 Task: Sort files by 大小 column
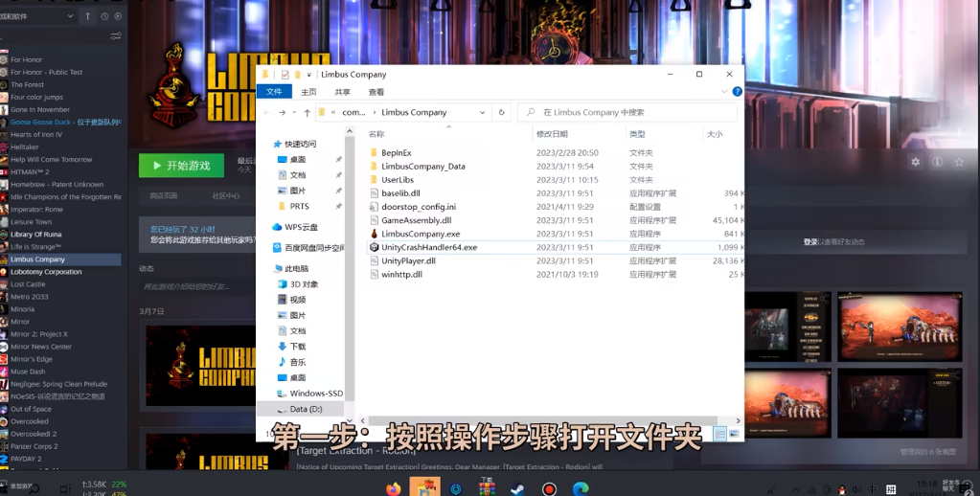pyautogui.click(x=715, y=134)
